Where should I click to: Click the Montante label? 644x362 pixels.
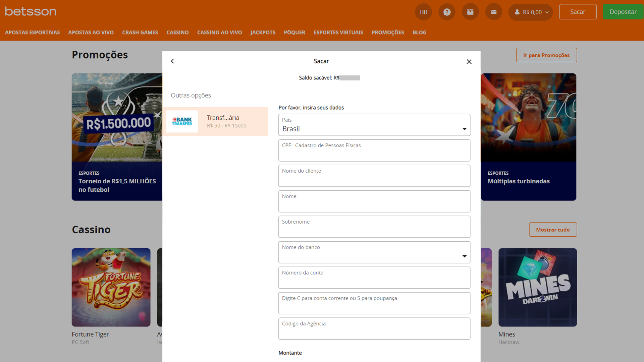point(290,353)
